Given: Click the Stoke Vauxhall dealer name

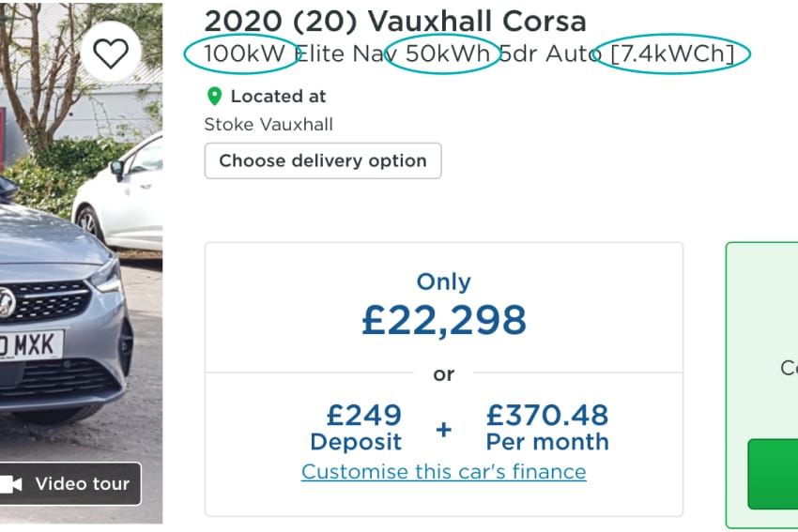Looking at the screenshot, I should (269, 124).
